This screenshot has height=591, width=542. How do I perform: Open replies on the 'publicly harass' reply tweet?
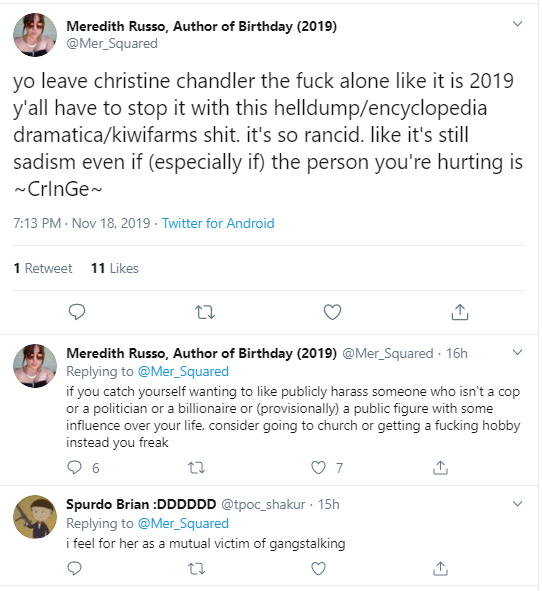pos(74,468)
